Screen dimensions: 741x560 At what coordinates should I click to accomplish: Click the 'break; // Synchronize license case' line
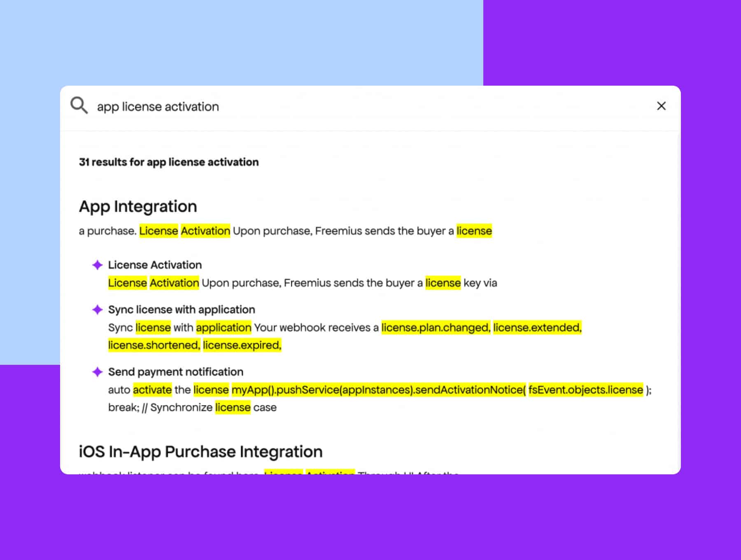192,408
